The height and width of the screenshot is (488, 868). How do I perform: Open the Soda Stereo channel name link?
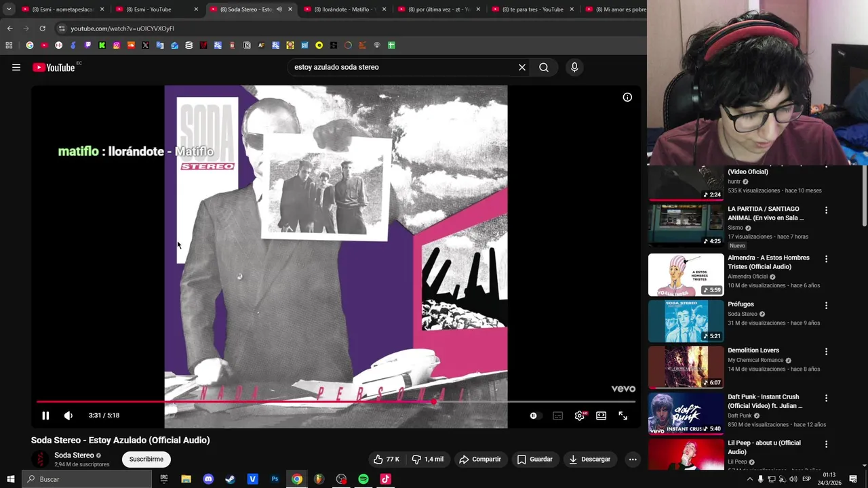[x=74, y=455]
